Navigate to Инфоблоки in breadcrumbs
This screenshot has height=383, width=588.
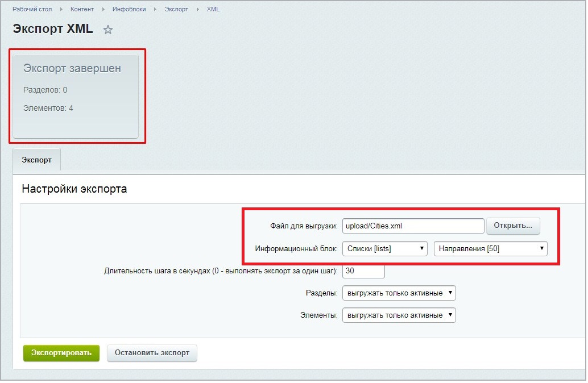point(130,10)
